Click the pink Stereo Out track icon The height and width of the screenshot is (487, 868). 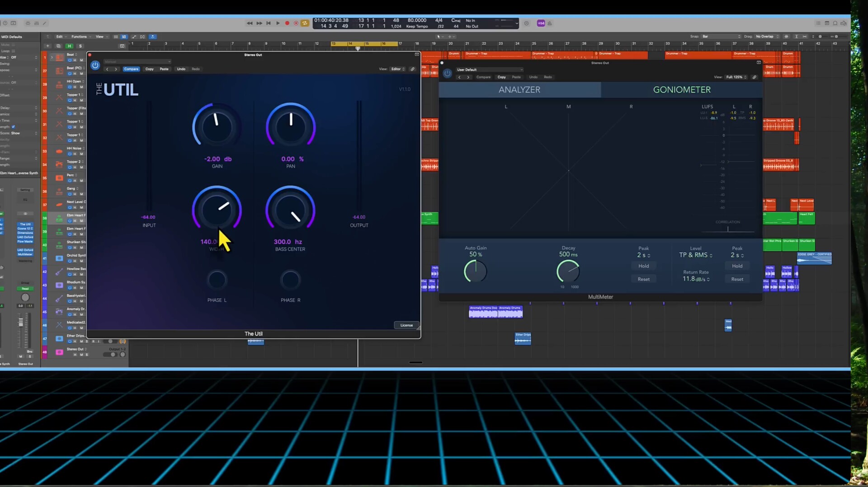59,352
